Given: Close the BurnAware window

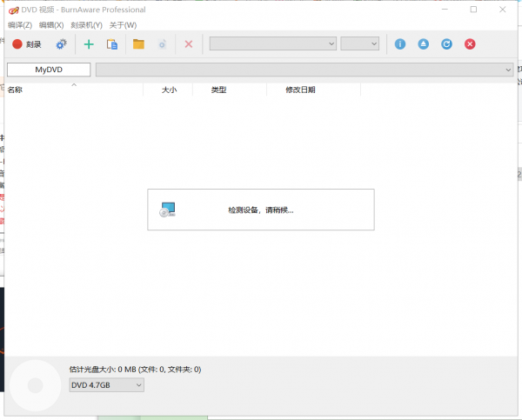Looking at the screenshot, I should [502, 10].
